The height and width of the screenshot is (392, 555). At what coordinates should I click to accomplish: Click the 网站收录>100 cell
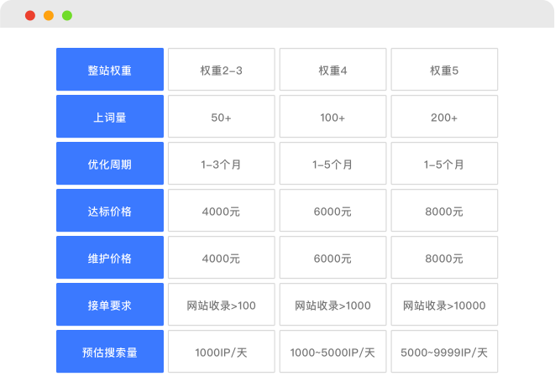click(x=221, y=305)
